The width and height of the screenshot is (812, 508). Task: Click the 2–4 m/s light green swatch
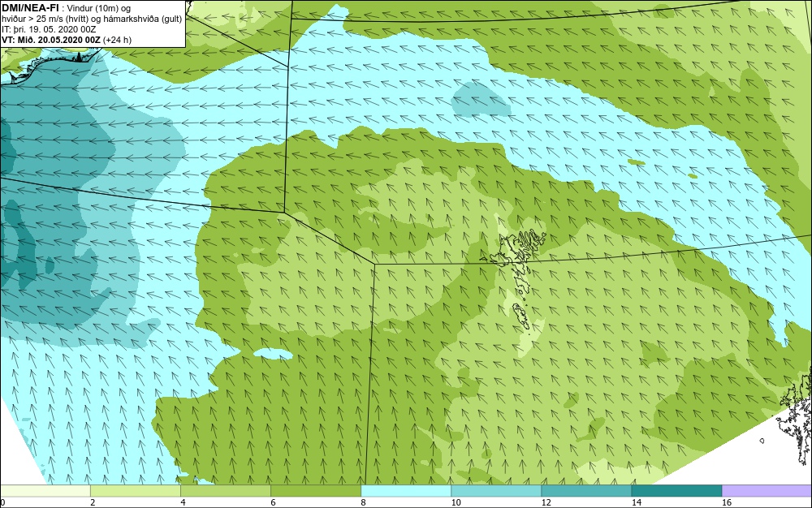136,491
